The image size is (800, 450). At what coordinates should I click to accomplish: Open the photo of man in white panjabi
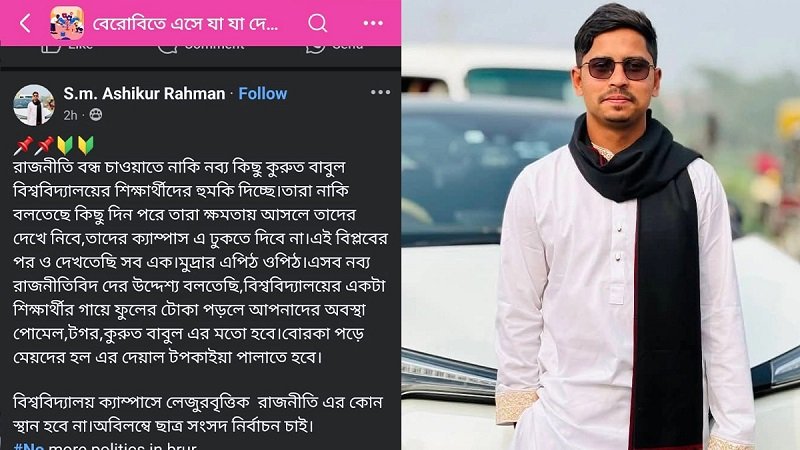point(601,225)
